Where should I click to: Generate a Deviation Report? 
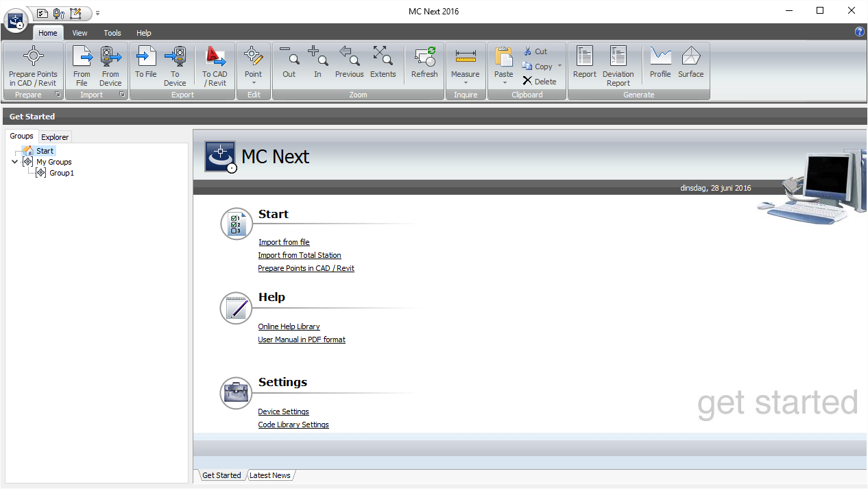[x=618, y=67]
